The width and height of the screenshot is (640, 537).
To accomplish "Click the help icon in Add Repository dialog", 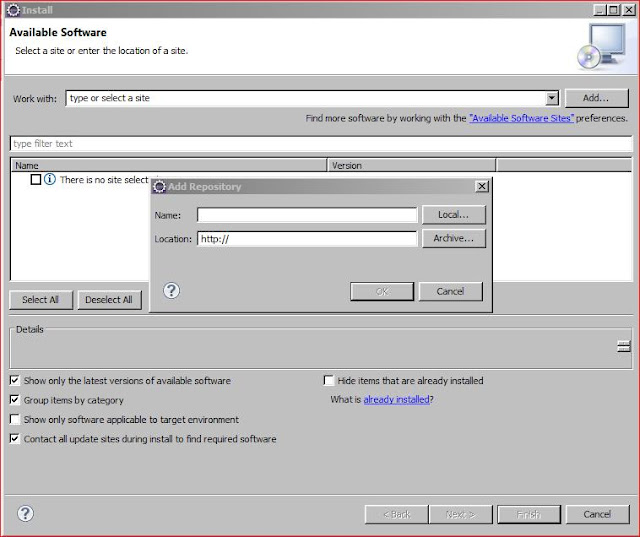I will tap(171, 291).
